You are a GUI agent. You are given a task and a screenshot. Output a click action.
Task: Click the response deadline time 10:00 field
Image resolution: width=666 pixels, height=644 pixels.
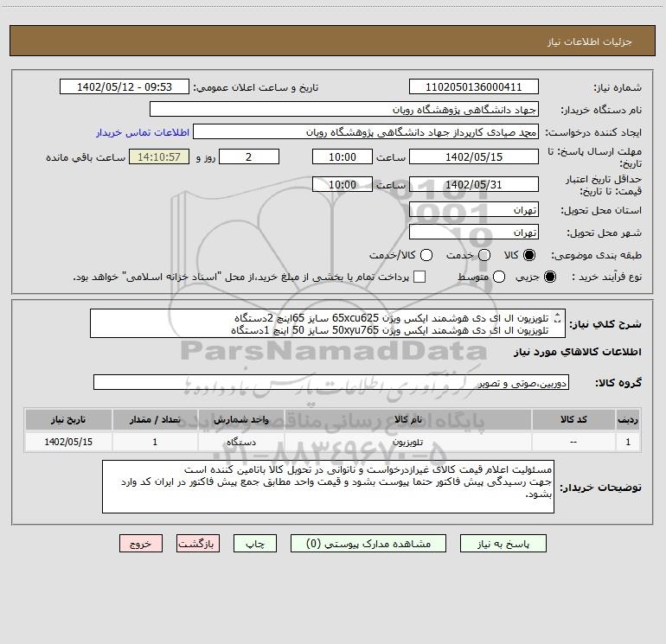343,156
